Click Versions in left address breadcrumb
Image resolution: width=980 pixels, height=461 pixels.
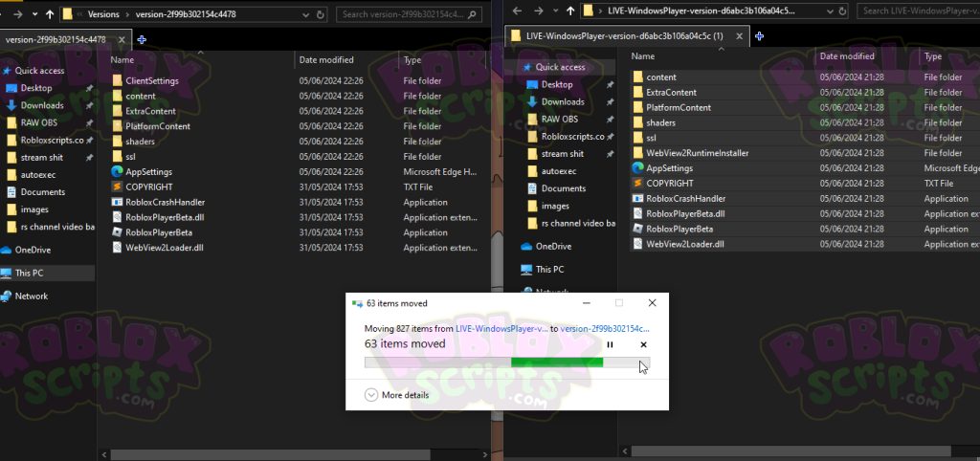tap(103, 14)
